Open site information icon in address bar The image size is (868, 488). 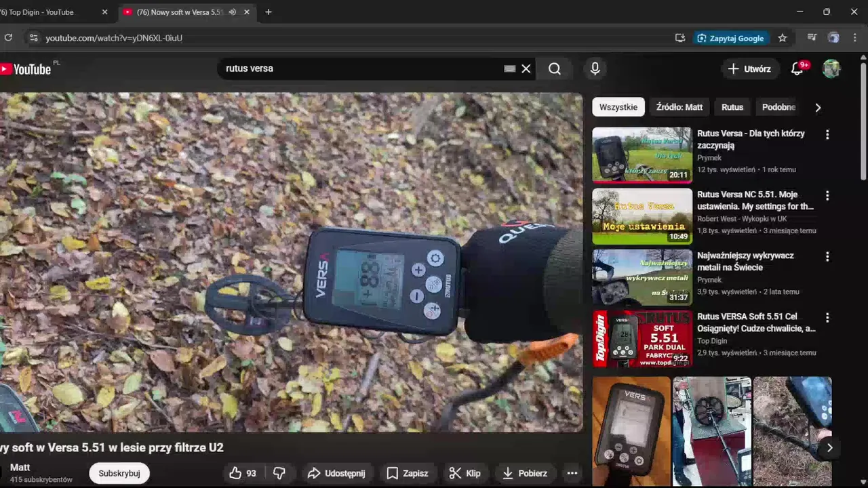(33, 38)
